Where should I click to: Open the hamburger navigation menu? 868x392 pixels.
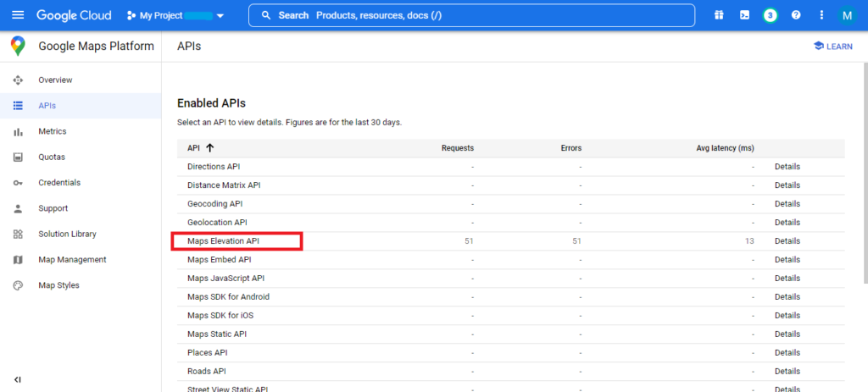(19, 15)
